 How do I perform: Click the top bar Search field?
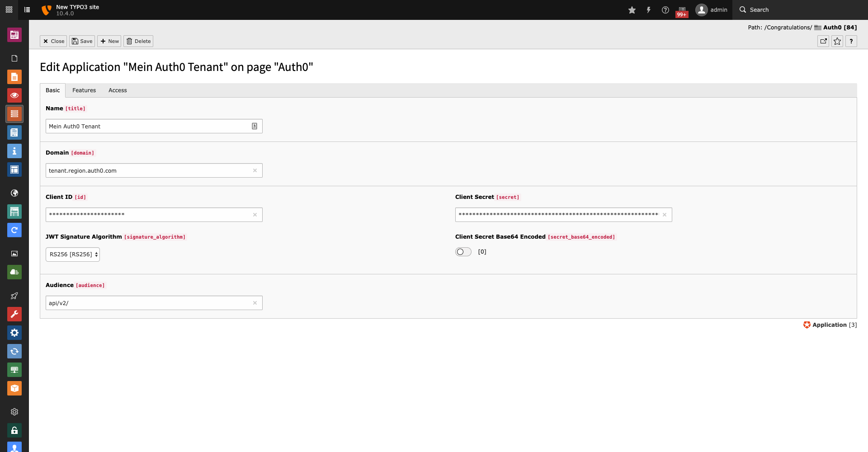800,10
